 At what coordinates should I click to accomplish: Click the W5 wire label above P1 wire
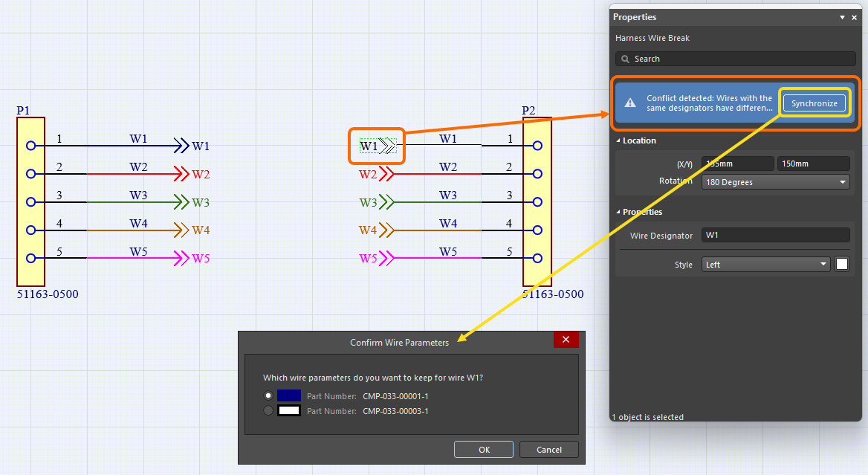tap(138, 251)
